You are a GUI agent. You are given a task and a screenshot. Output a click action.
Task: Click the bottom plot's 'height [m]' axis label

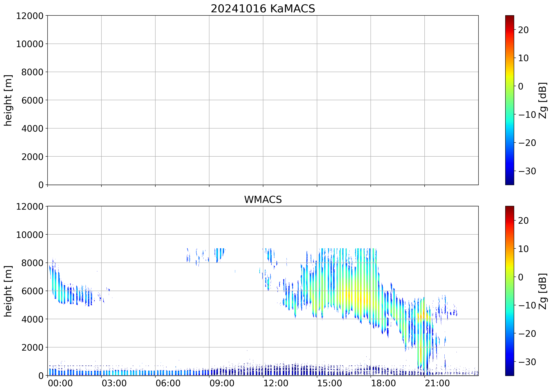[8, 291]
